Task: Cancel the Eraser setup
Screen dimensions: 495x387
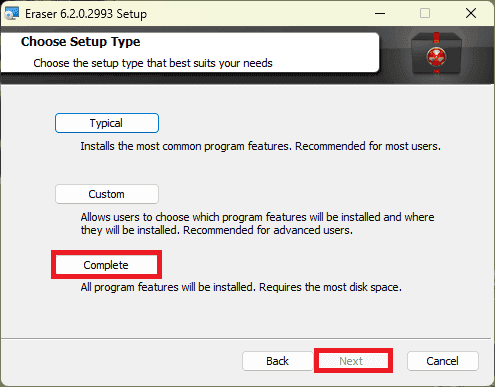Action: tap(443, 361)
